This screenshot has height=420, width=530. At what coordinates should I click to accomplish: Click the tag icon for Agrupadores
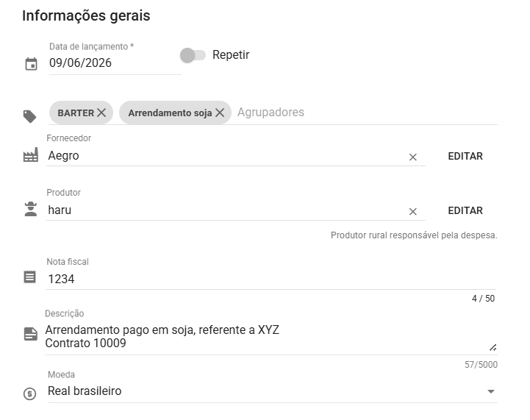[x=29, y=117]
